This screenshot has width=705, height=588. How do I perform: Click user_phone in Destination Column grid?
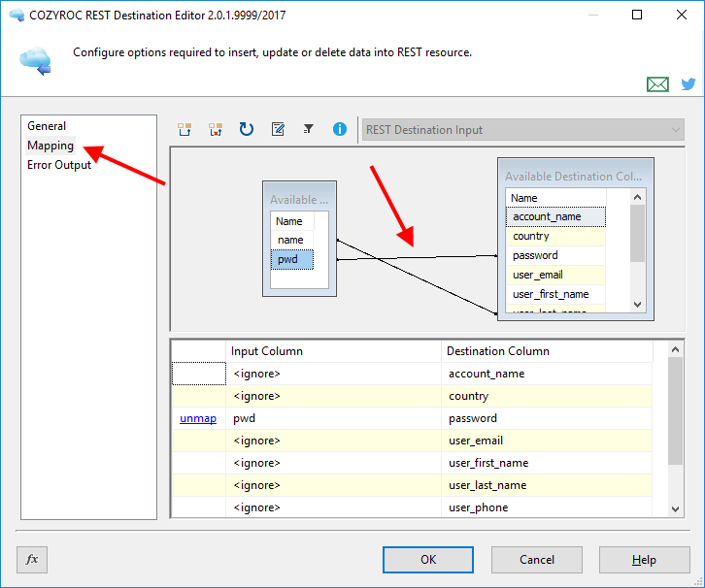click(547, 507)
